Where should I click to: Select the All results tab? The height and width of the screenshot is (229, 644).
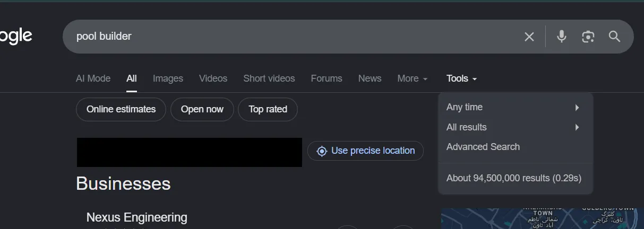click(132, 78)
